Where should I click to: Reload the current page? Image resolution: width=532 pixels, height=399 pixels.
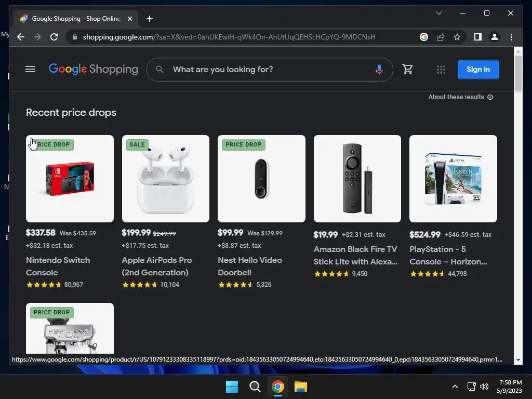(54, 37)
